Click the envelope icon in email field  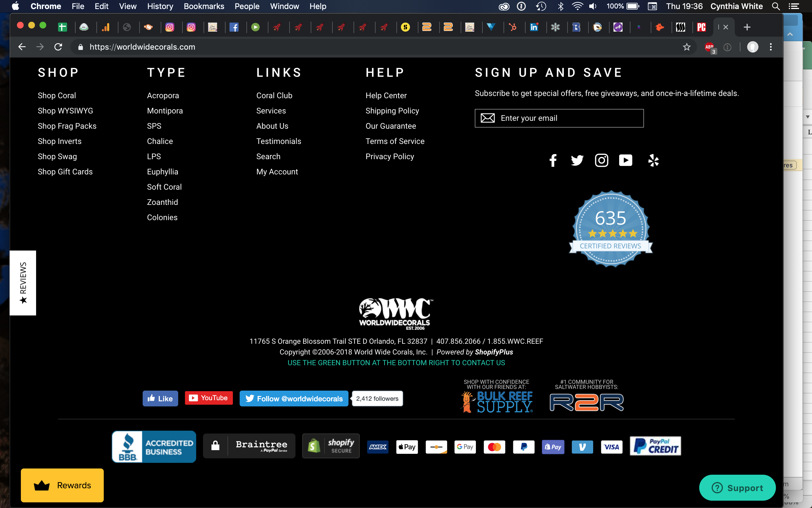pyautogui.click(x=487, y=118)
